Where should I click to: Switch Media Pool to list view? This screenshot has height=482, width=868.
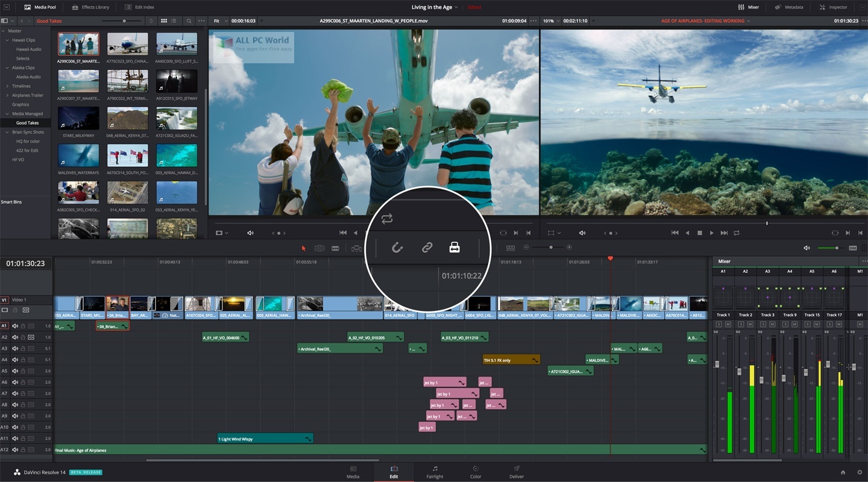[174, 21]
